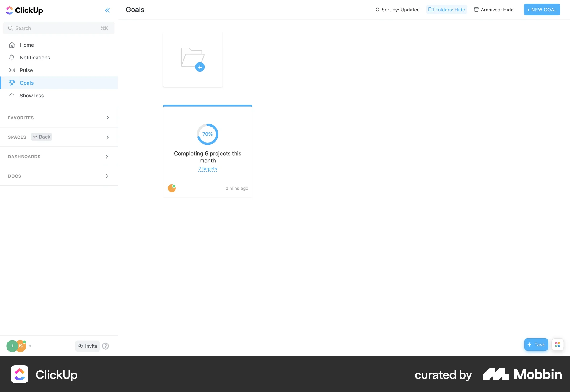
Task: Click Back next to SPACES
Action: (42, 137)
